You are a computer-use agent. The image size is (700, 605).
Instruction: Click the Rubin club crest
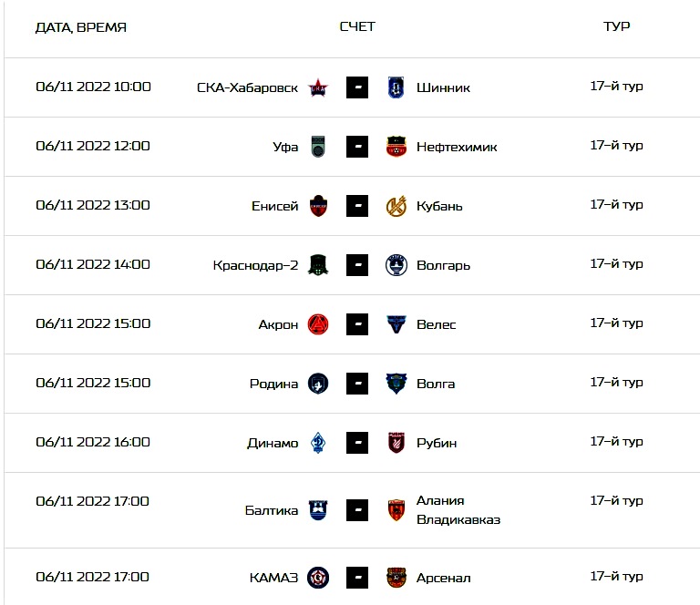[x=396, y=443]
